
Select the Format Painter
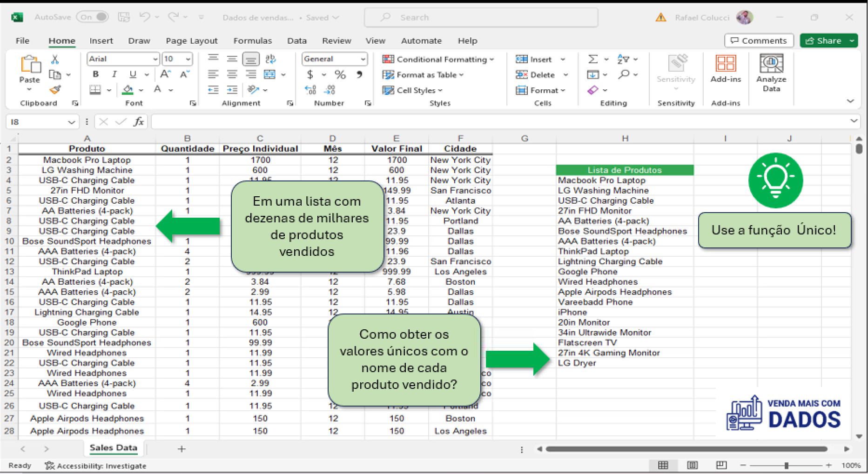(56, 90)
